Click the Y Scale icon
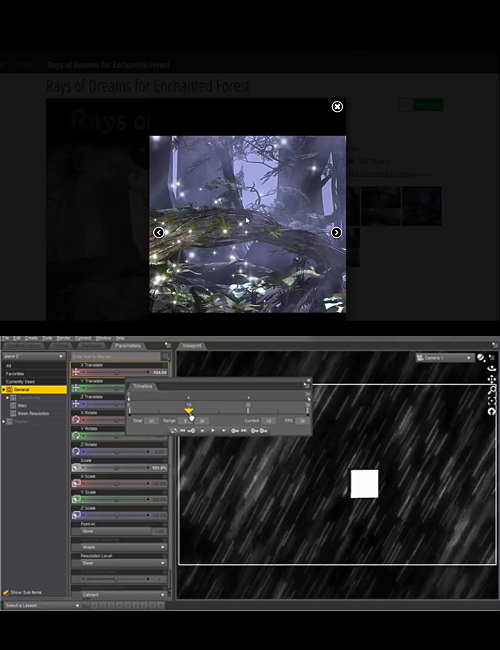 [x=76, y=499]
